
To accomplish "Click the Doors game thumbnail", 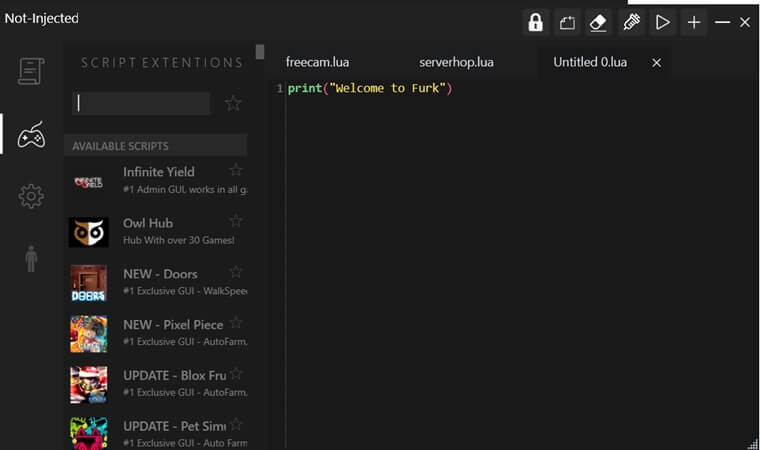I will point(88,283).
